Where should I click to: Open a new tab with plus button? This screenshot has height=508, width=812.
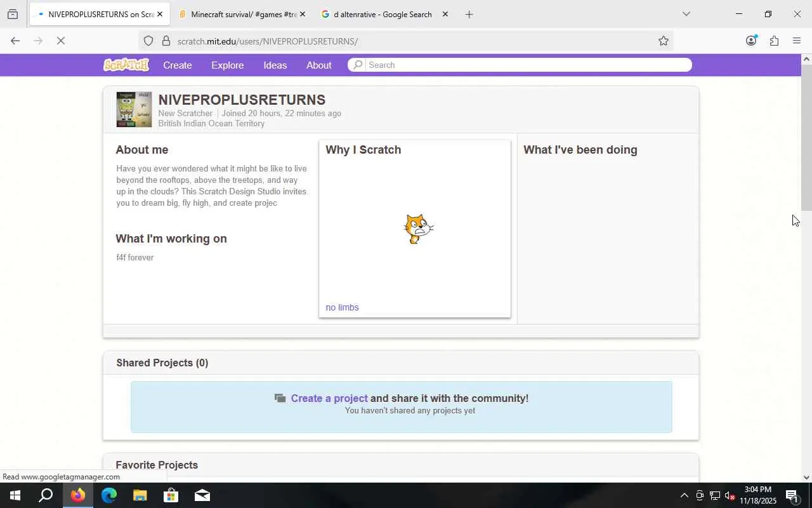click(x=469, y=14)
